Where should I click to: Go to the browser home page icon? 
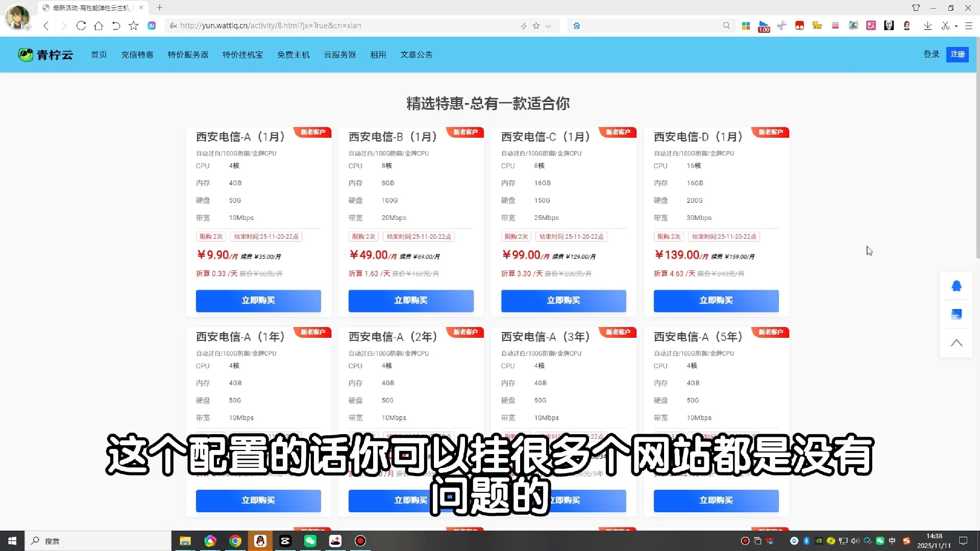[x=99, y=26]
